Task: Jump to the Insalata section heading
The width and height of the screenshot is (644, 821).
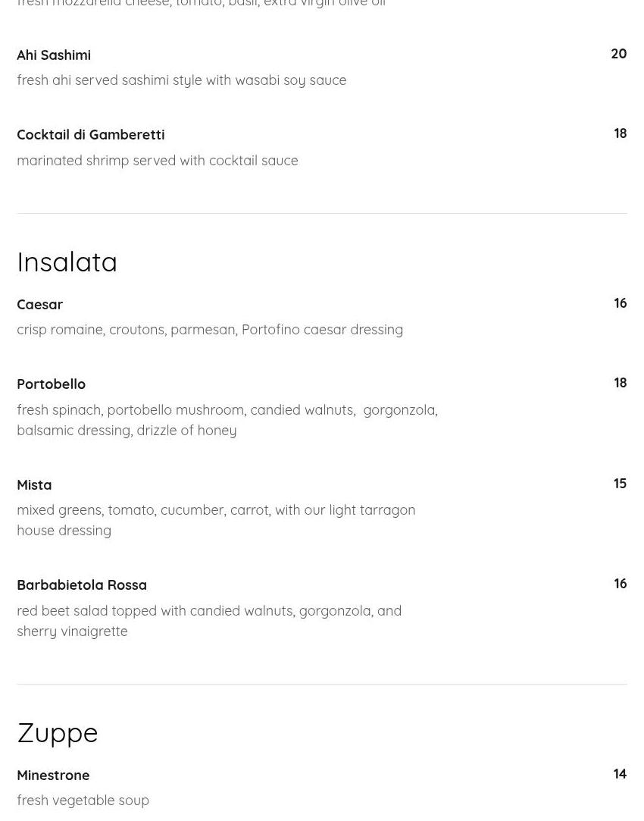Action: click(x=67, y=262)
